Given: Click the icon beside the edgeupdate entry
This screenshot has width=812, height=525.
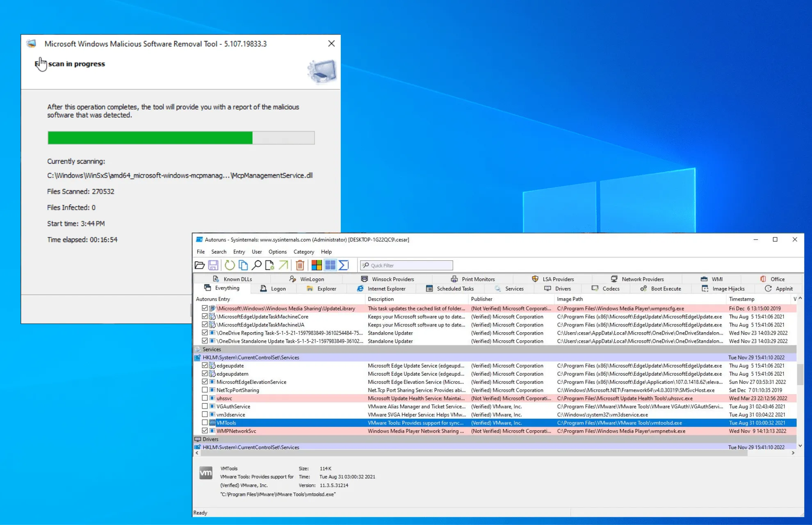Looking at the screenshot, I should pos(212,365).
